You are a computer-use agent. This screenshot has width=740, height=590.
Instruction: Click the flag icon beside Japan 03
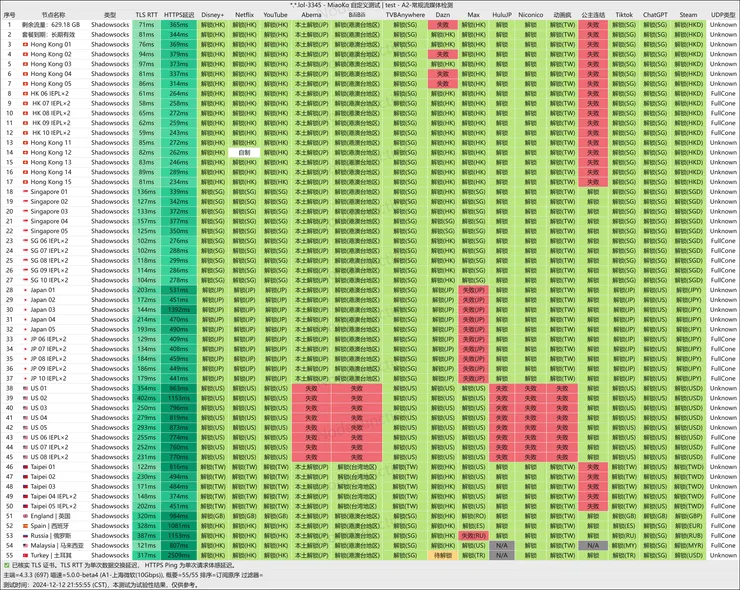point(25,310)
